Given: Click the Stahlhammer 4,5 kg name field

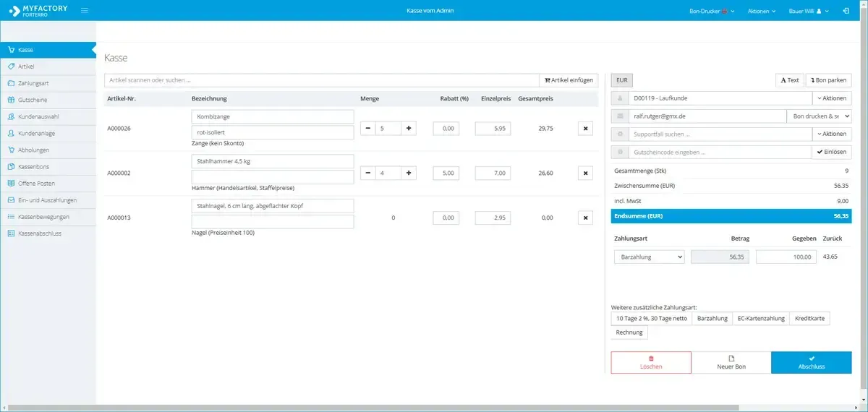Looking at the screenshot, I should pyautogui.click(x=272, y=161).
